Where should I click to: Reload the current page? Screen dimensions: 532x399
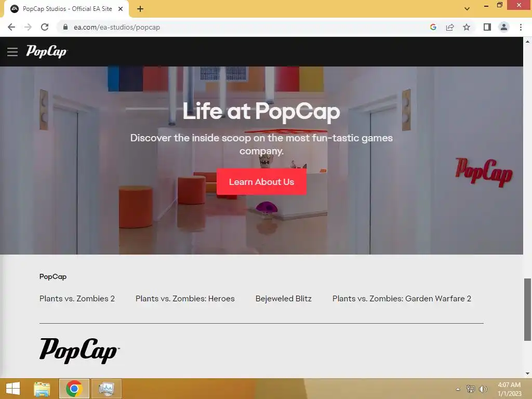coord(45,27)
